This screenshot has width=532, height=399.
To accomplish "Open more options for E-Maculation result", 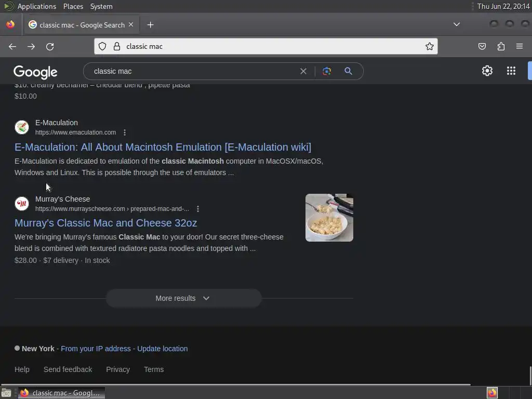I will tap(125, 132).
